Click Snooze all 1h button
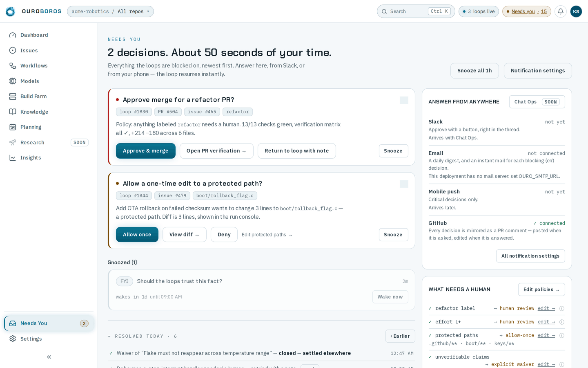 tap(474, 71)
